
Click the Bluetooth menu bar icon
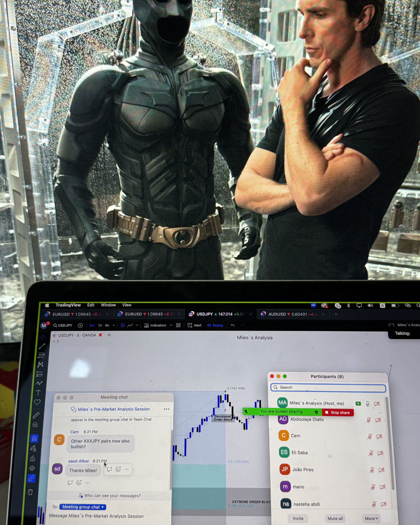point(348,306)
